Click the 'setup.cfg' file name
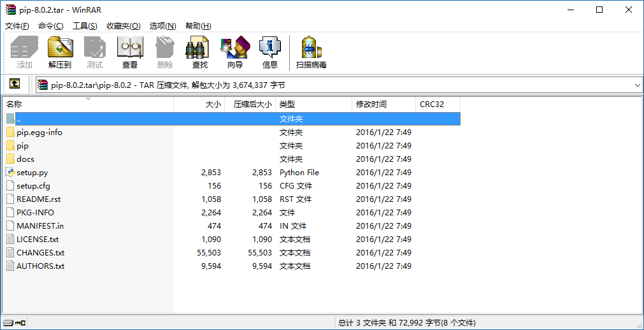Viewport: 644px width, 330px height. click(33, 186)
